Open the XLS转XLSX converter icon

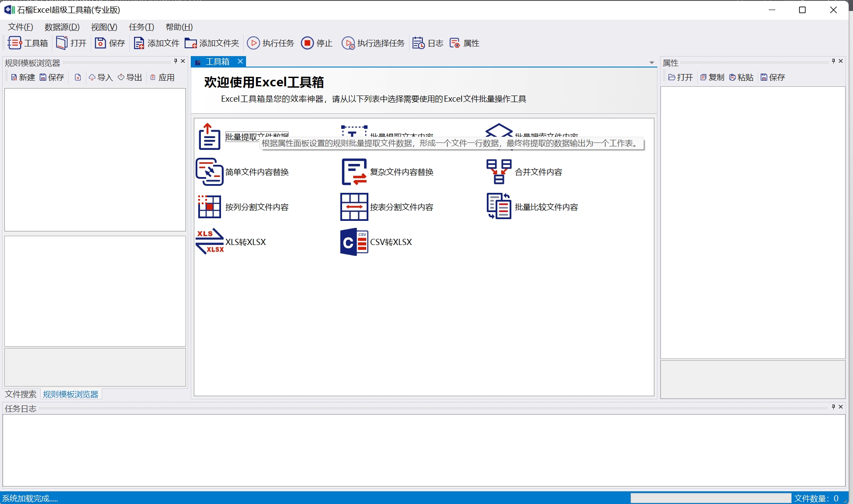tap(210, 241)
